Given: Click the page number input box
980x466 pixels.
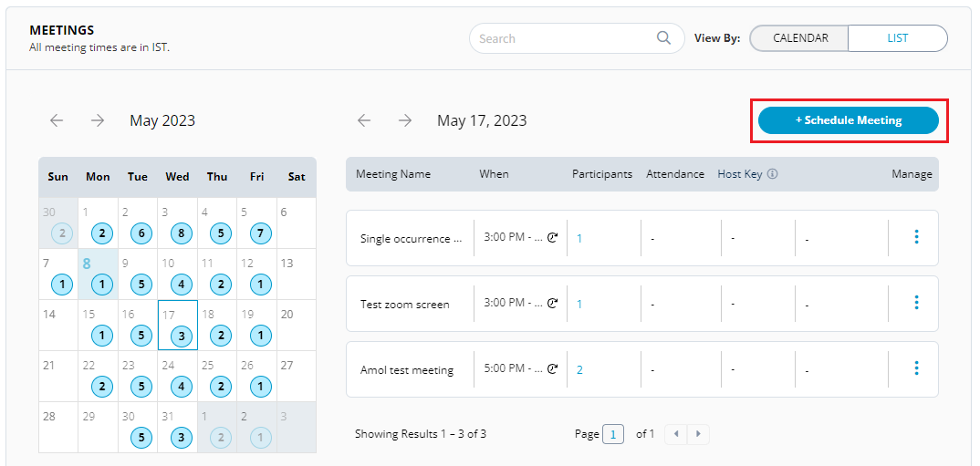Looking at the screenshot, I should click(613, 434).
